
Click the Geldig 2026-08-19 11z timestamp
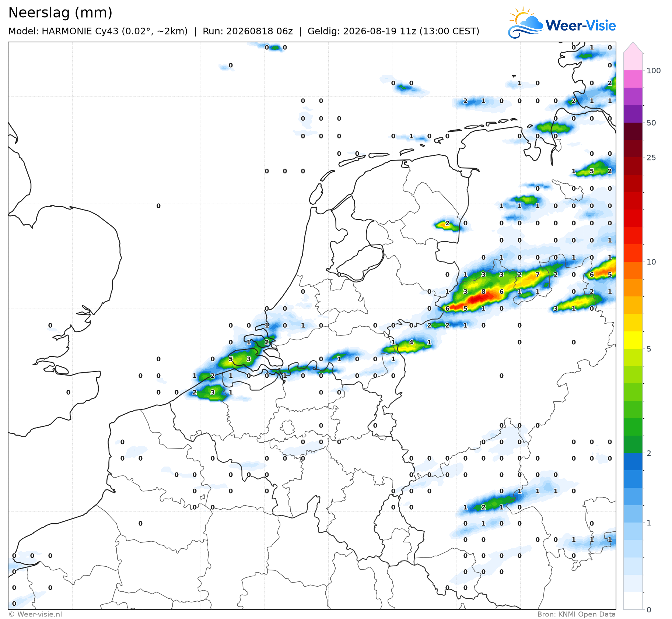coord(393,31)
